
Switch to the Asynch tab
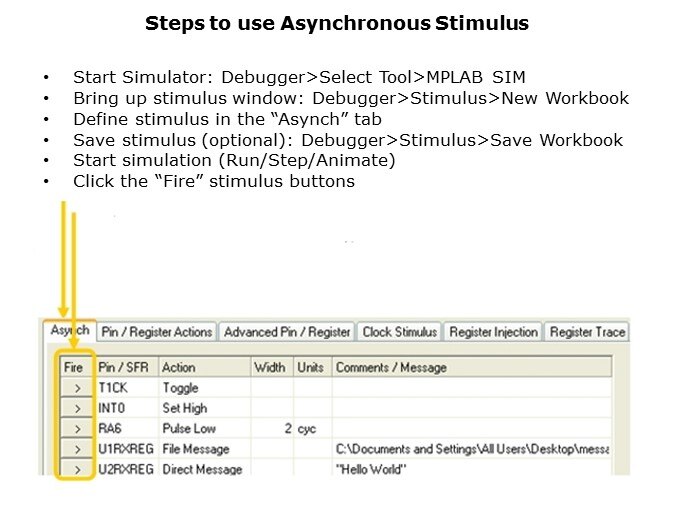[x=69, y=331]
